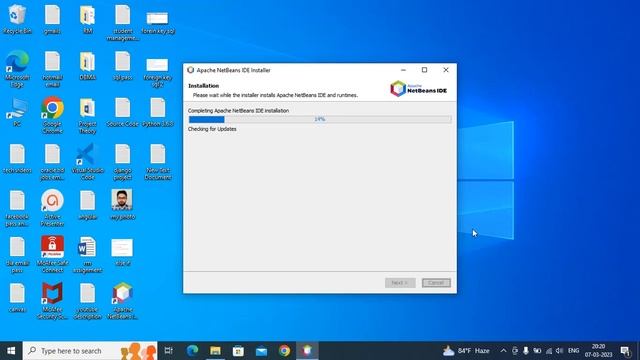Select the hotmail email file icon

click(x=52, y=68)
